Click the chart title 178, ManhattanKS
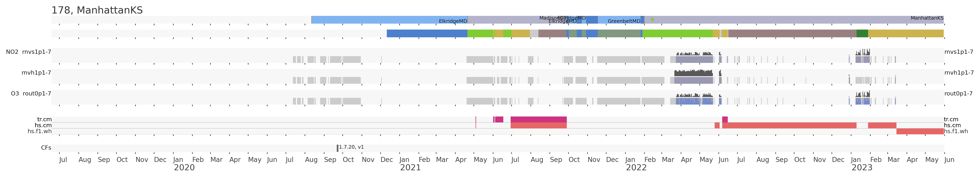The height and width of the screenshot is (178, 980). click(x=97, y=10)
